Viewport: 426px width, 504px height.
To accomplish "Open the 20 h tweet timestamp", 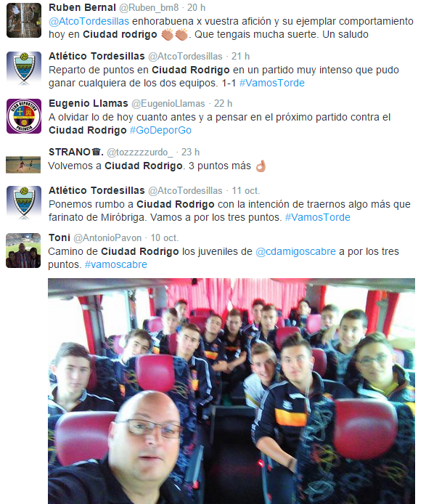I will 196,8.
